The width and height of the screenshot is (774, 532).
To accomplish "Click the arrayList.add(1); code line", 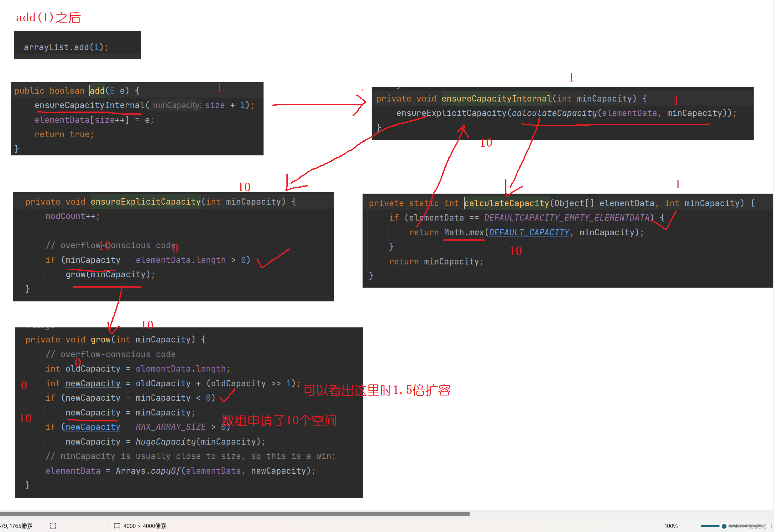I will pyautogui.click(x=66, y=47).
